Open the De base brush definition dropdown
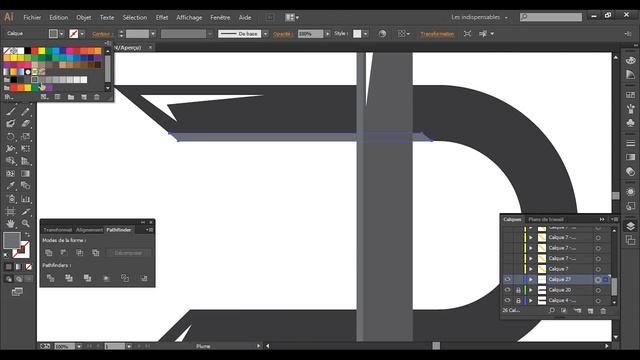Screen dimensions: 640x360 (265, 33)
